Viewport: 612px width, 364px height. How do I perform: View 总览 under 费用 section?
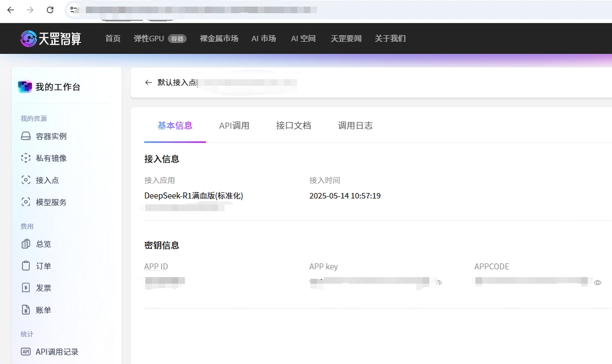pos(43,244)
